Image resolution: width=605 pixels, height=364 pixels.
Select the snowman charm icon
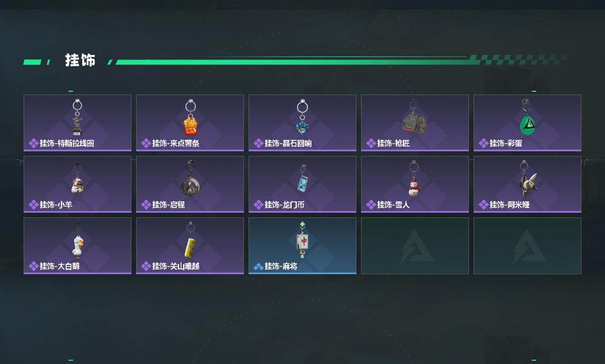point(415,178)
